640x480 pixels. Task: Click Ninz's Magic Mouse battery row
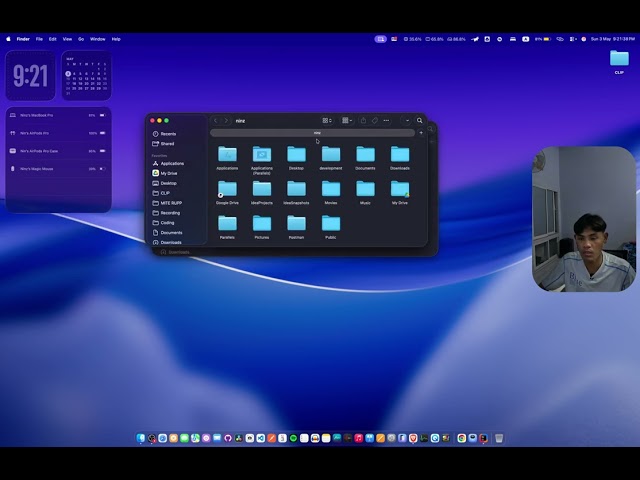pyautogui.click(x=58, y=169)
